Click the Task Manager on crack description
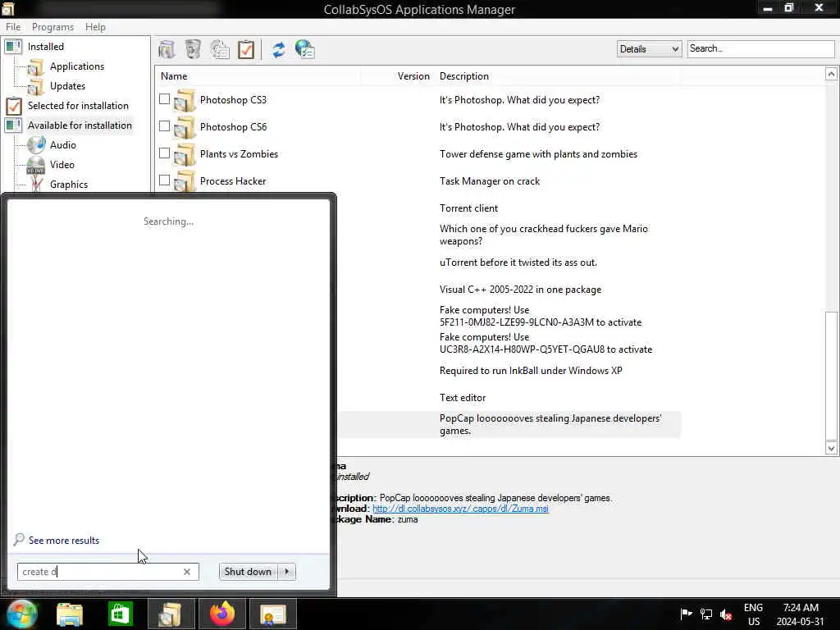 coord(490,181)
